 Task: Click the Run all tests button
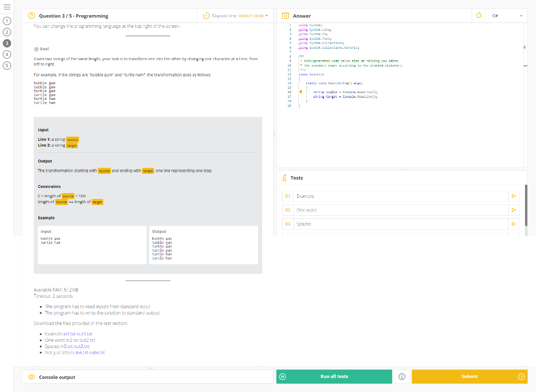tap(334, 376)
